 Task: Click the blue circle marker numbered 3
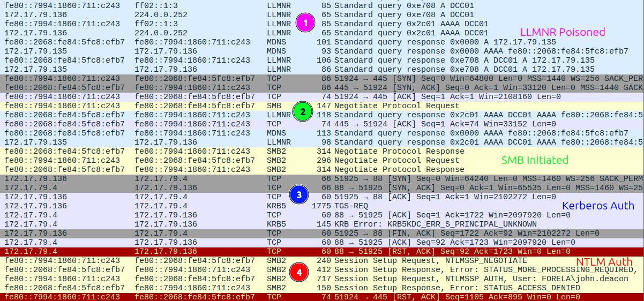pyautogui.click(x=299, y=195)
